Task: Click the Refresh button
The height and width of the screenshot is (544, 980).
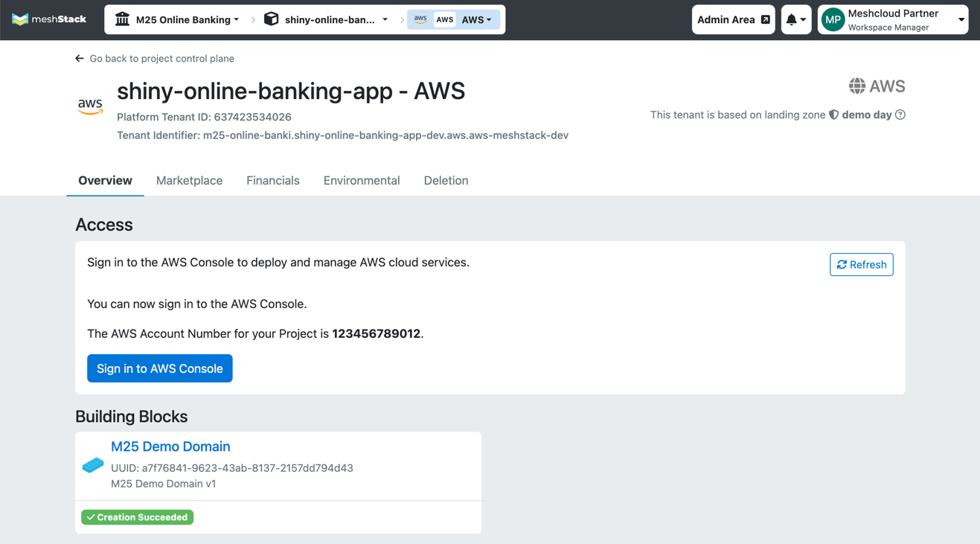Action: 862,265
